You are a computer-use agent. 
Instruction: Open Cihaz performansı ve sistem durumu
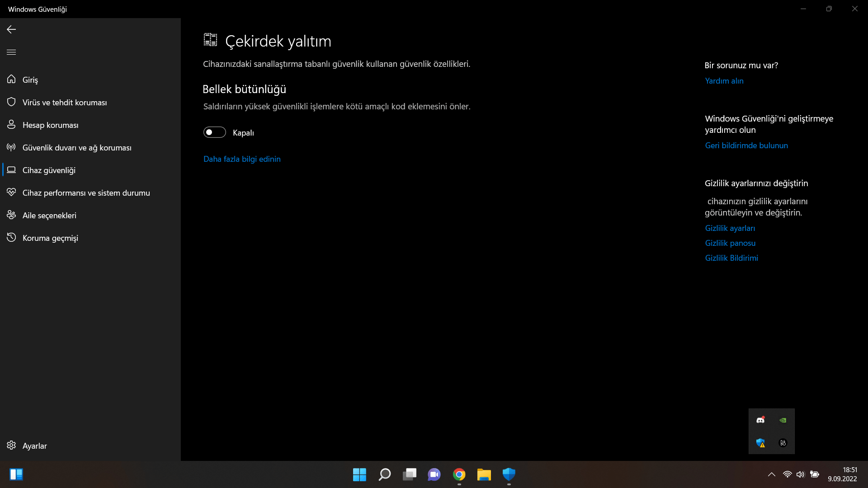(86, 192)
